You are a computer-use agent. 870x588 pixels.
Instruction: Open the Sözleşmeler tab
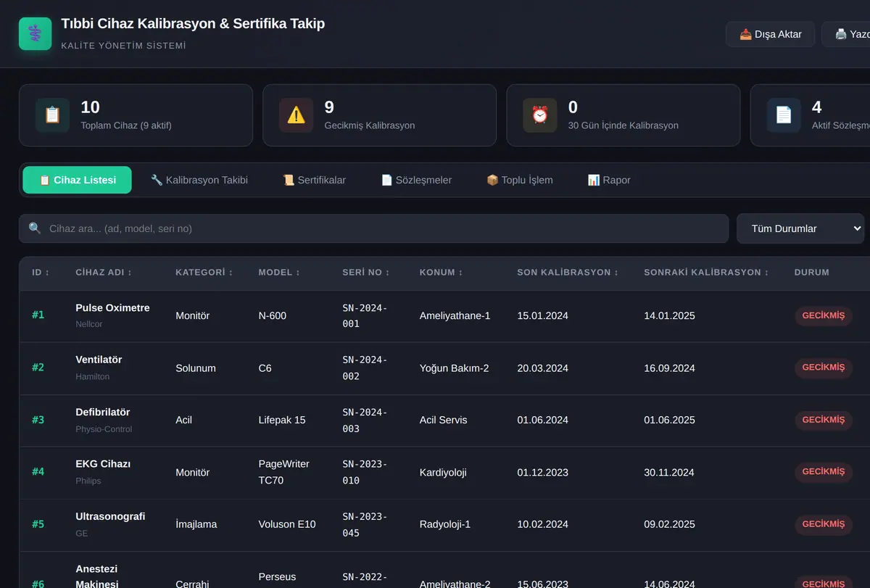click(417, 180)
